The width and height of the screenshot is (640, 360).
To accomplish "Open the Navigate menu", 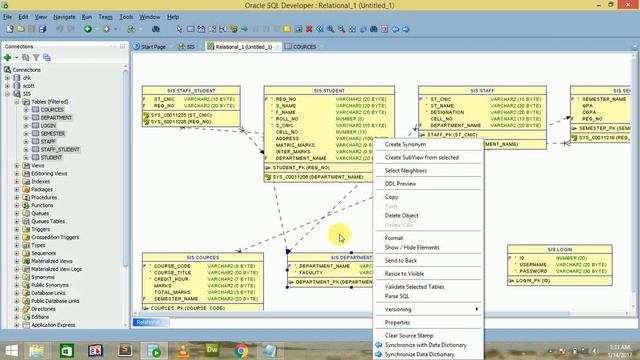I will pos(64,17).
